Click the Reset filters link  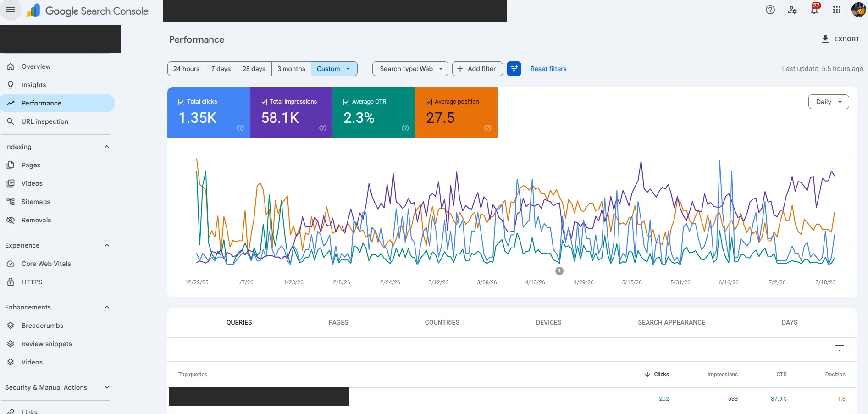[x=548, y=69]
